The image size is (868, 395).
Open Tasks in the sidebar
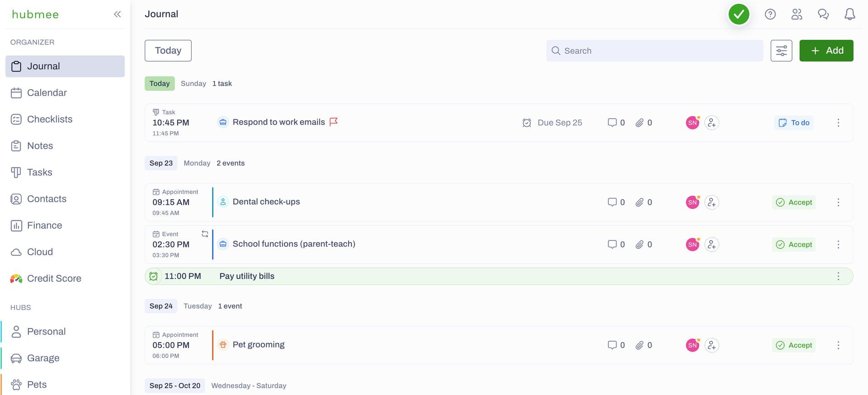[65, 172]
